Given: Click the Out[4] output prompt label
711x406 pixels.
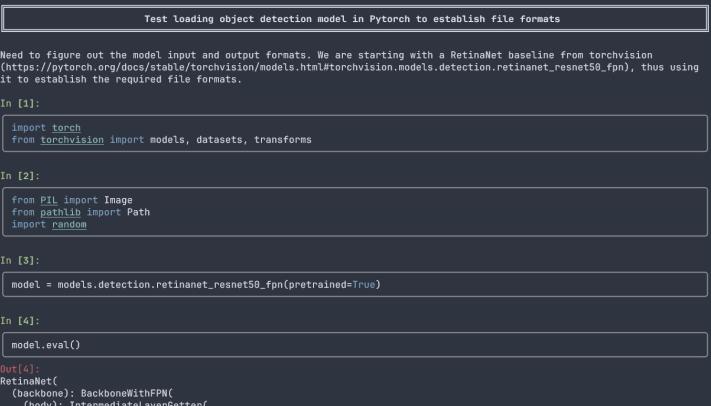Looking at the screenshot, I should tap(20, 369).
